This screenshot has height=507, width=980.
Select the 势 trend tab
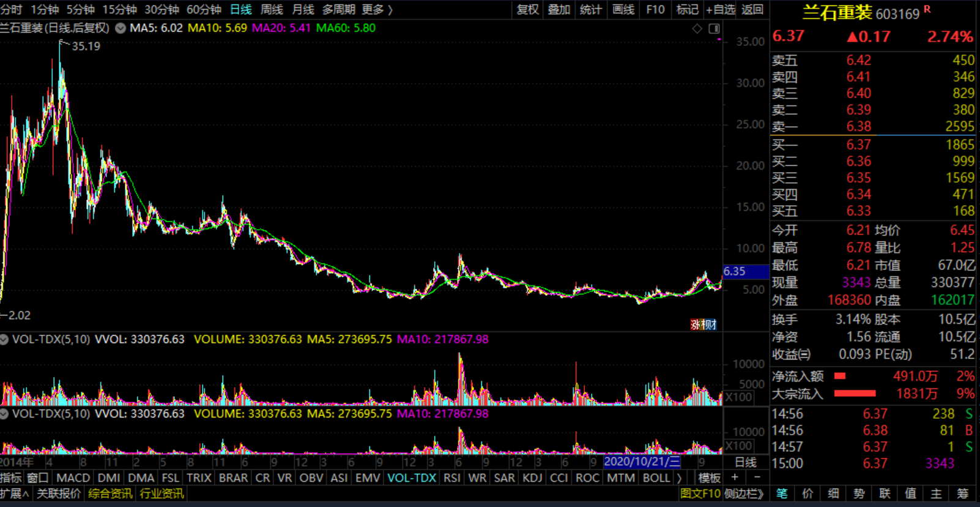859,494
